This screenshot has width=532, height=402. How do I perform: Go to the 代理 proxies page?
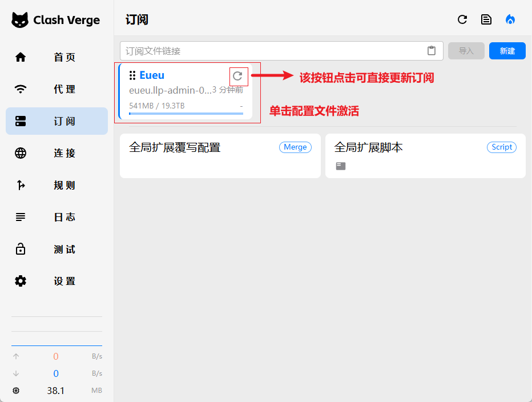[57, 89]
